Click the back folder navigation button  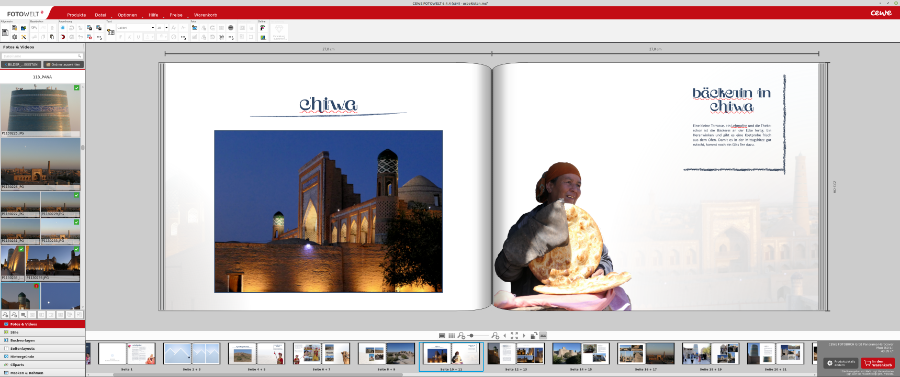(21, 64)
